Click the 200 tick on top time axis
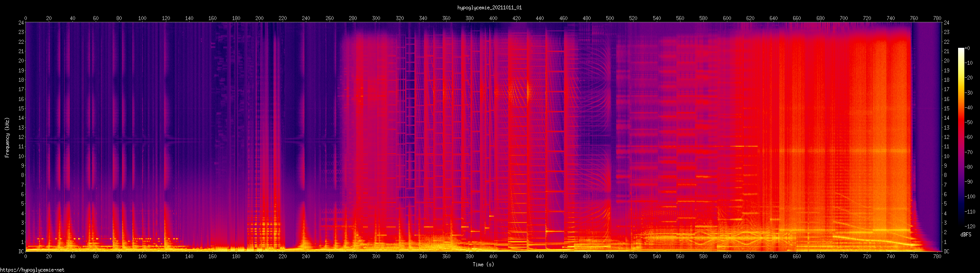Screen dimensions: 980x273 pos(259,18)
